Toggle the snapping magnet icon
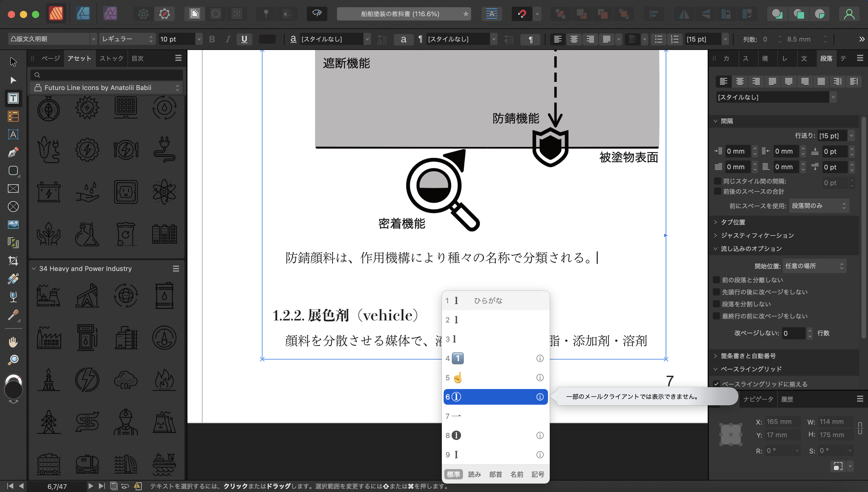Viewport: 868px width, 492px height. [x=522, y=14]
